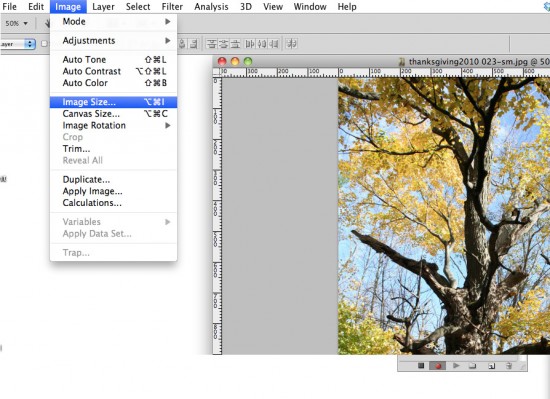Click the horizontal ruler above the canvas
This screenshot has height=399, width=550.
click(381, 73)
